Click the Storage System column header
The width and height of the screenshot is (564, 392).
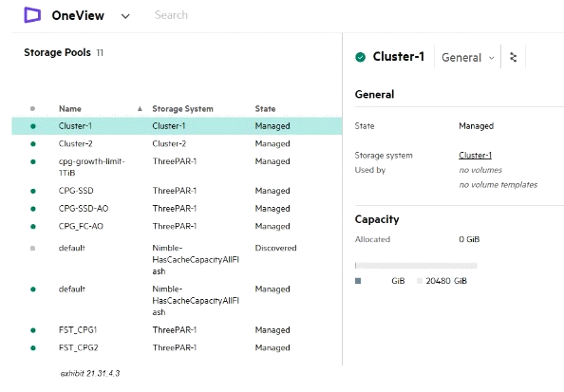point(182,108)
